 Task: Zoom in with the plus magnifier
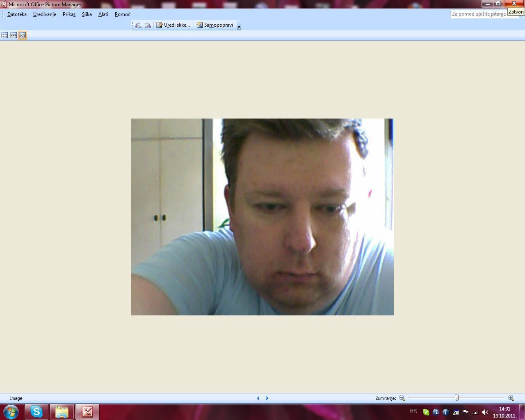click(511, 398)
